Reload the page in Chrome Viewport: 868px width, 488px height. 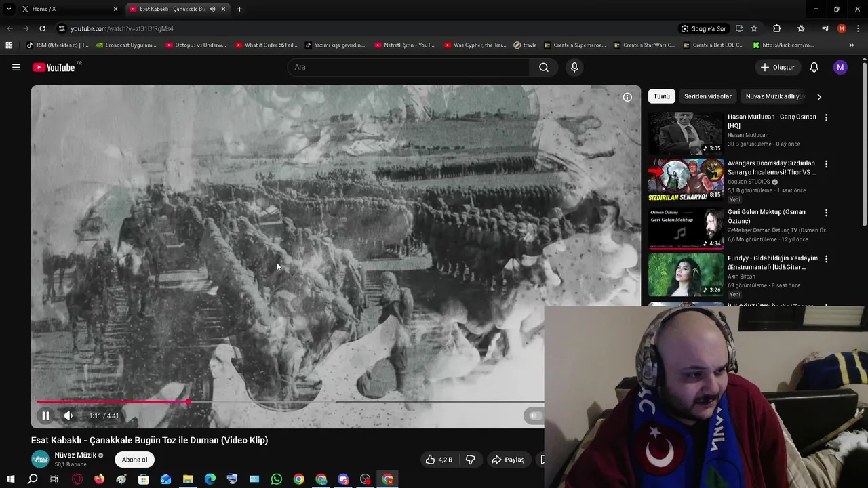pos(42,28)
